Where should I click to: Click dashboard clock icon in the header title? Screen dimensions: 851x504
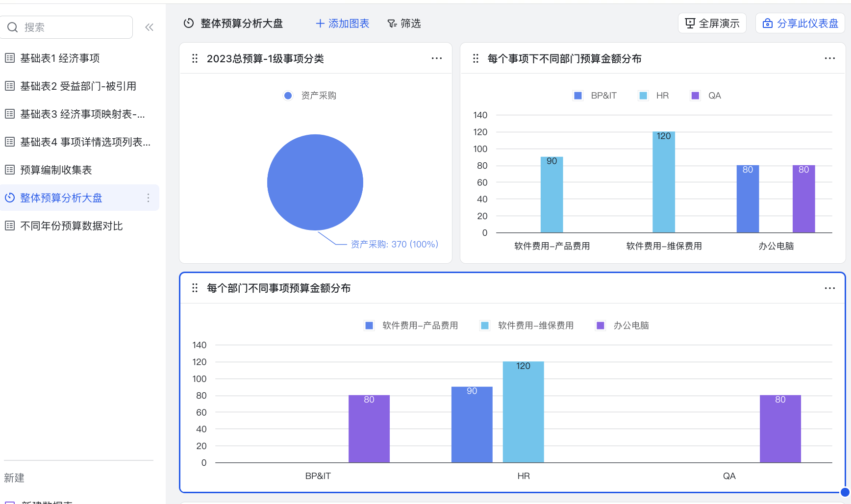189,23
